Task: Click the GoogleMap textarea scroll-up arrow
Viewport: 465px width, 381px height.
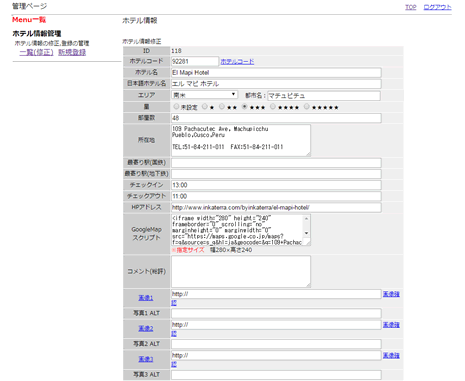Action: [306, 218]
